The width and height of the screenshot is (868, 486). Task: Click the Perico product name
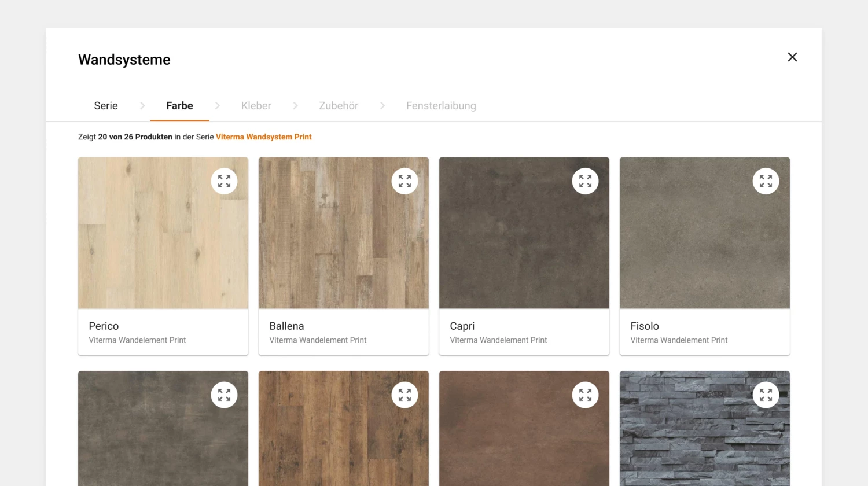point(104,326)
